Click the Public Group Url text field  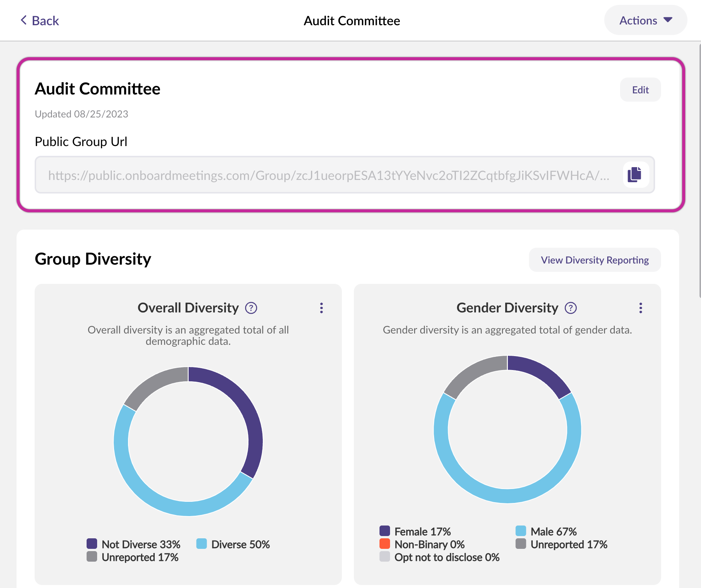point(328,175)
